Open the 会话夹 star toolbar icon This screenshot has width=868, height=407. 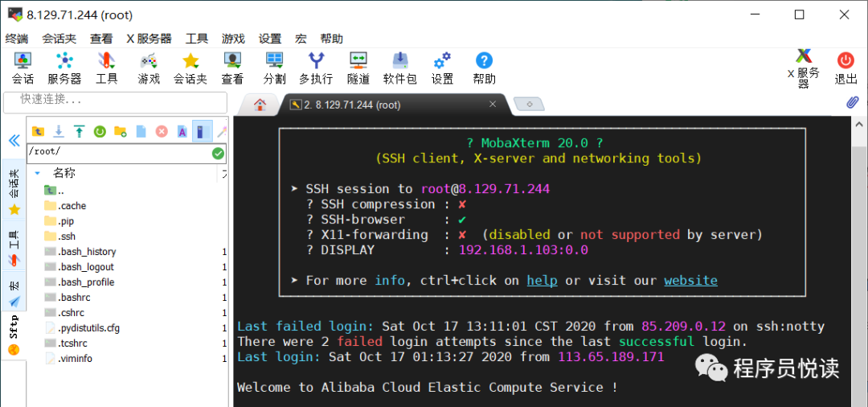coord(190,68)
